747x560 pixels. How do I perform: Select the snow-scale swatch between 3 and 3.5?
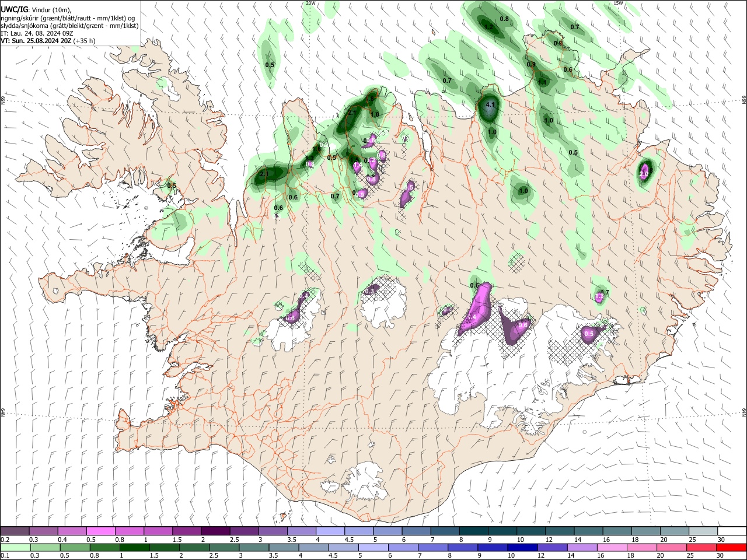click(x=273, y=531)
